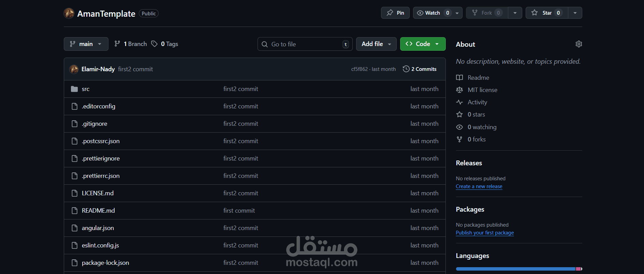Image resolution: width=644 pixels, height=274 pixels.
Task: Click the license scale icon
Action: coord(459,90)
